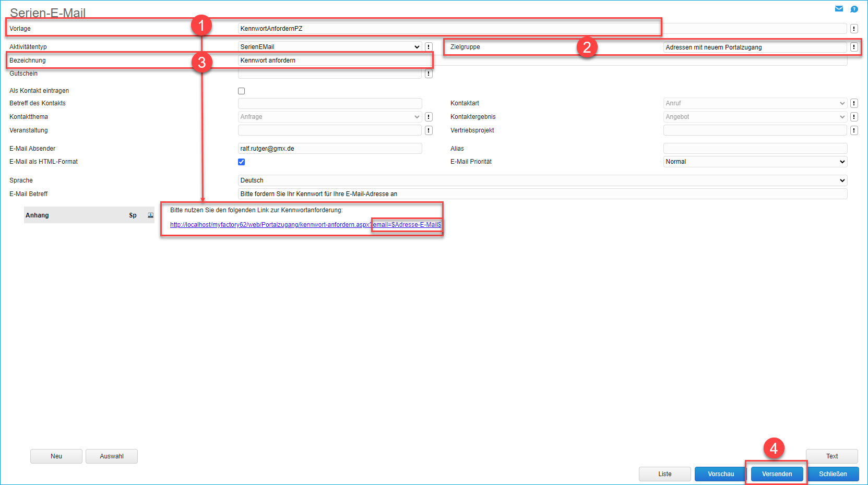868x485 pixels.
Task: Open the Aktivitätentyp dropdown
Action: point(330,47)
